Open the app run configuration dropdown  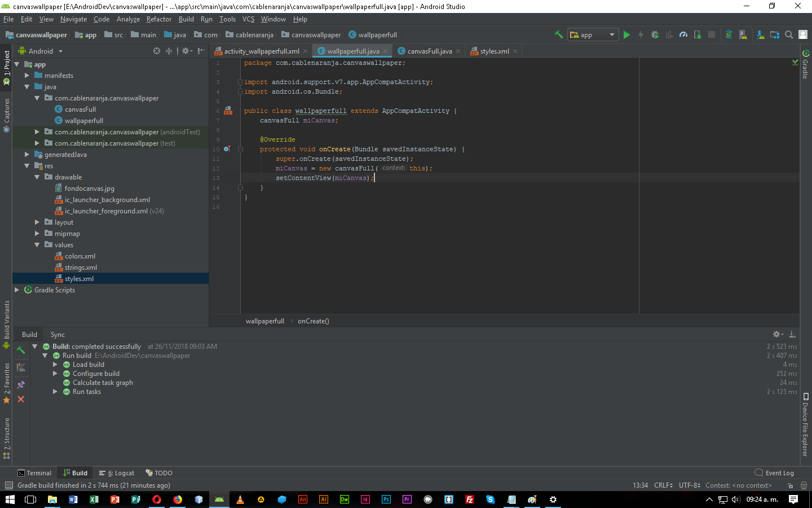(x=593, y=34)
